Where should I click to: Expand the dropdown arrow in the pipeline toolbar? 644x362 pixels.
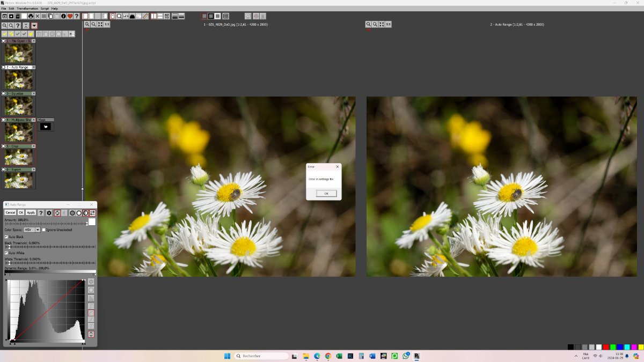pyautogui.click(x=34, y=26)
